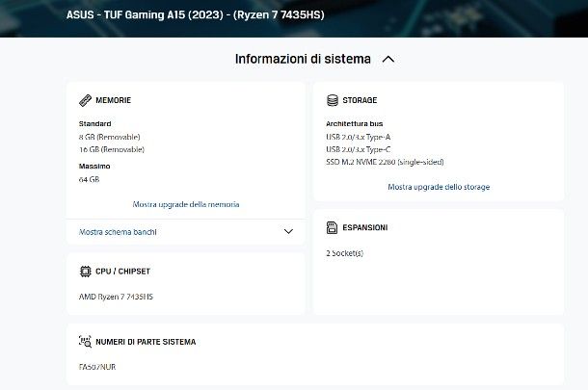Select USB 2.0/3.x Type-A entry
This screenshot has width=588, height=390.
(x=359, y=137)
